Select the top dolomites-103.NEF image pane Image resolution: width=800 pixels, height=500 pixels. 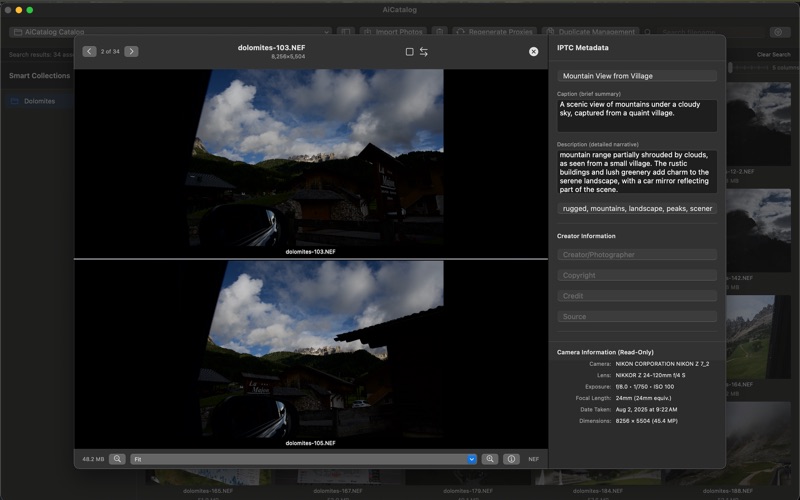point(311,163)
